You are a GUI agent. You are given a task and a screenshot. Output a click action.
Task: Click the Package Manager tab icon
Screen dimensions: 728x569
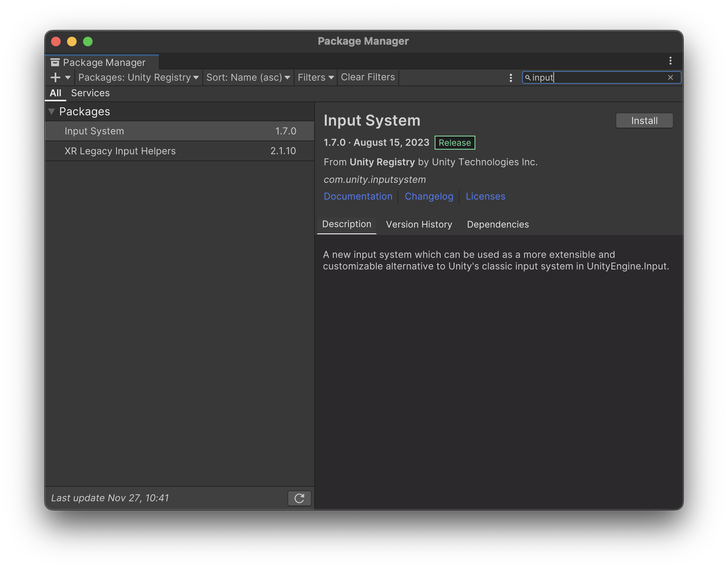[55, 63]
